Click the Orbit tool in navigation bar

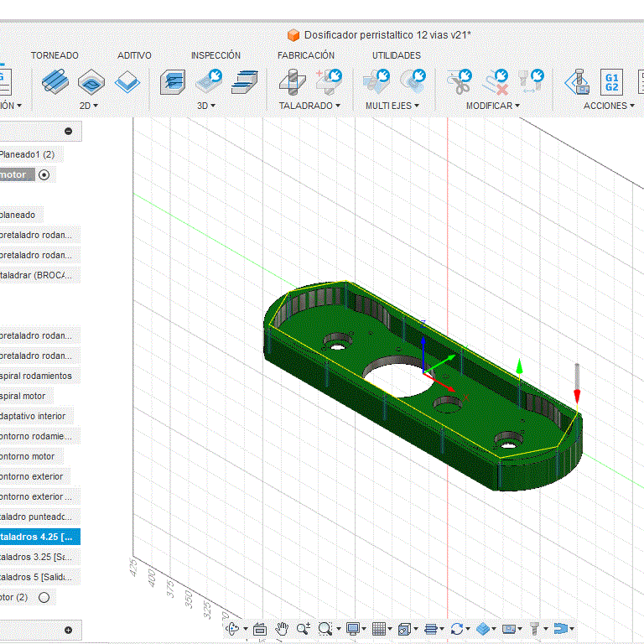(232, 628)
